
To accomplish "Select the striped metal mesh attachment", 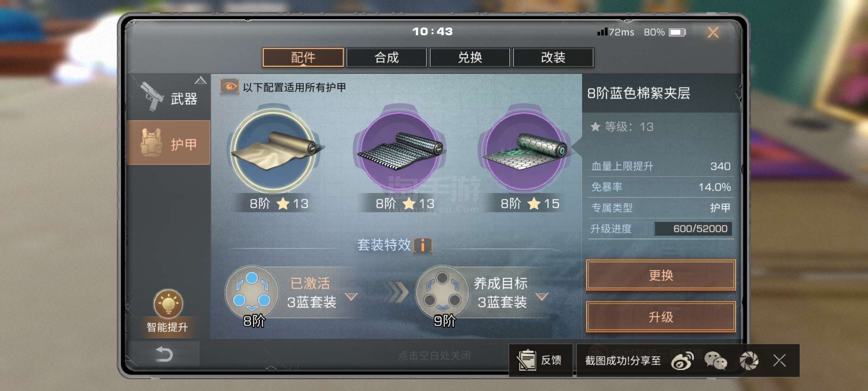I will click(x=399, y=150).
